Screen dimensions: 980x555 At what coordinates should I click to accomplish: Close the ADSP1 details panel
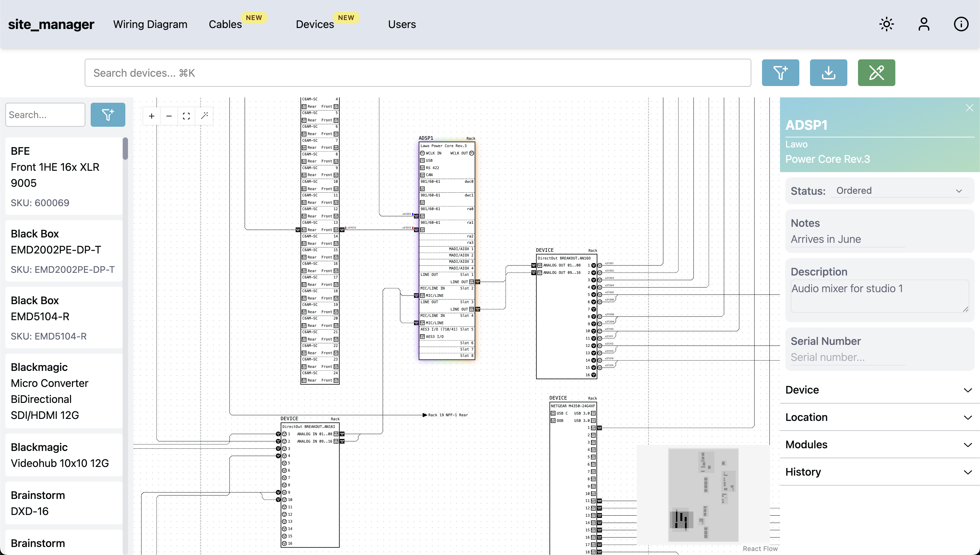(x=969, y=108)
